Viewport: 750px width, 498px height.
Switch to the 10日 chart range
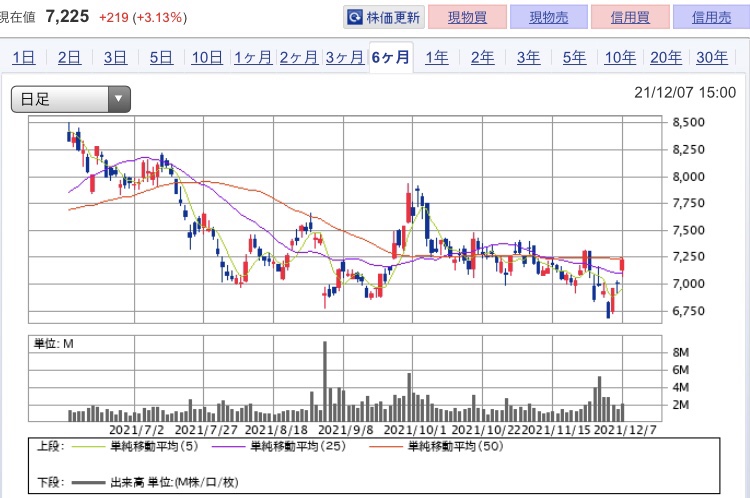coord(207,58)
